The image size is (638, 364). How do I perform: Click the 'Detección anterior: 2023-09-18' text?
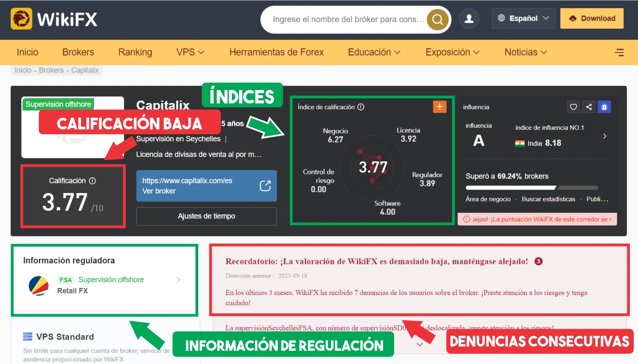(266, 276)
